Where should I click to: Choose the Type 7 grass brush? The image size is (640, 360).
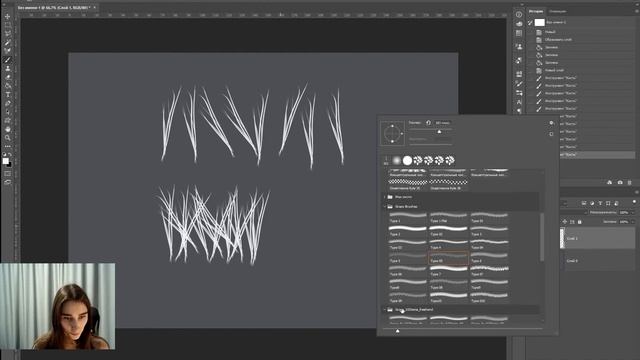(448, 271)
